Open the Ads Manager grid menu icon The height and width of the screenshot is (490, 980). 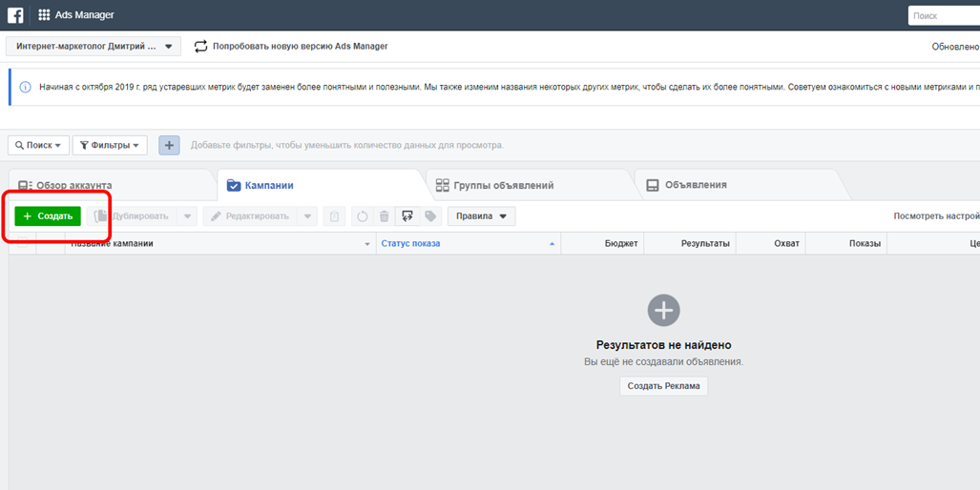click(44, 15)
